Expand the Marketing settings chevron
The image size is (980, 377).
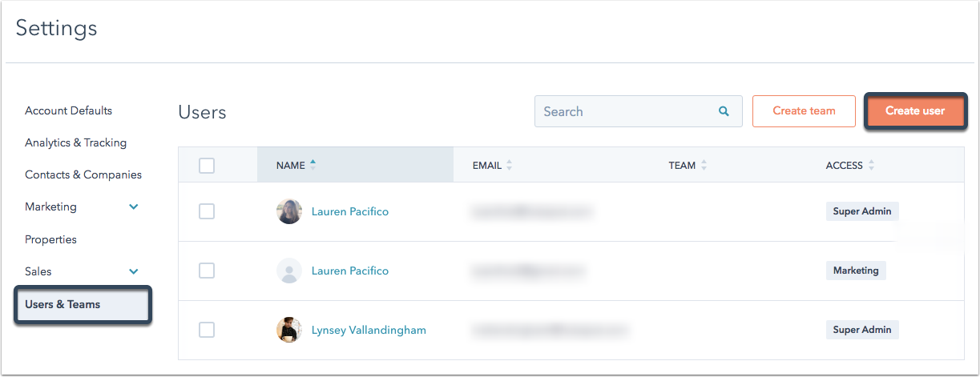[x=134, y=207]
